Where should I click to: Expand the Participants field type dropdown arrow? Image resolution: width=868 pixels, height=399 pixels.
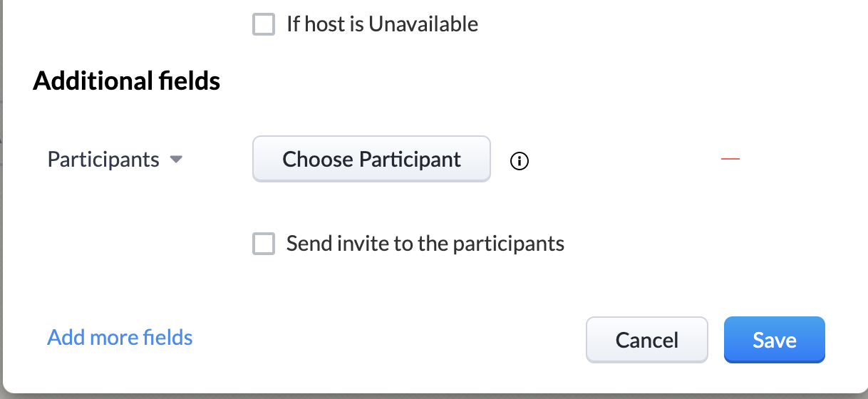point(176,160)
